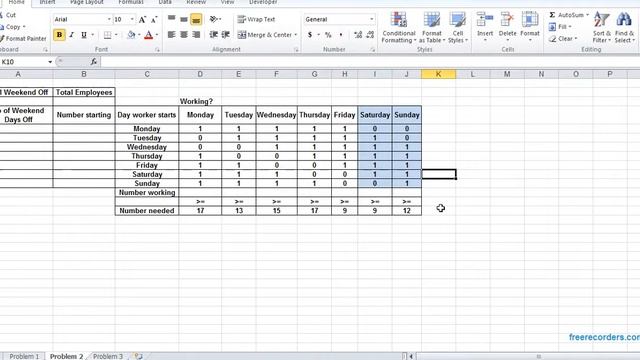Click the Delete cells button
640x360 pixels.
tap(507, 27)
